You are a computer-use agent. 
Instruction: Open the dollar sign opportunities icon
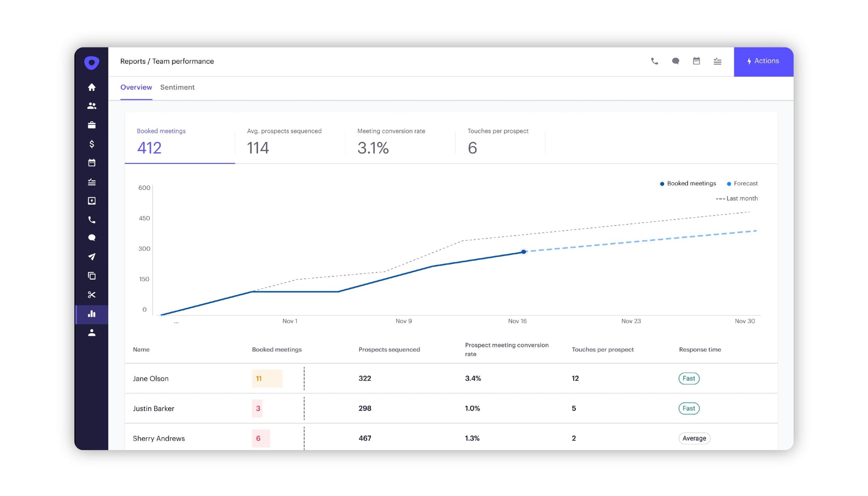[x=92, y=144]
